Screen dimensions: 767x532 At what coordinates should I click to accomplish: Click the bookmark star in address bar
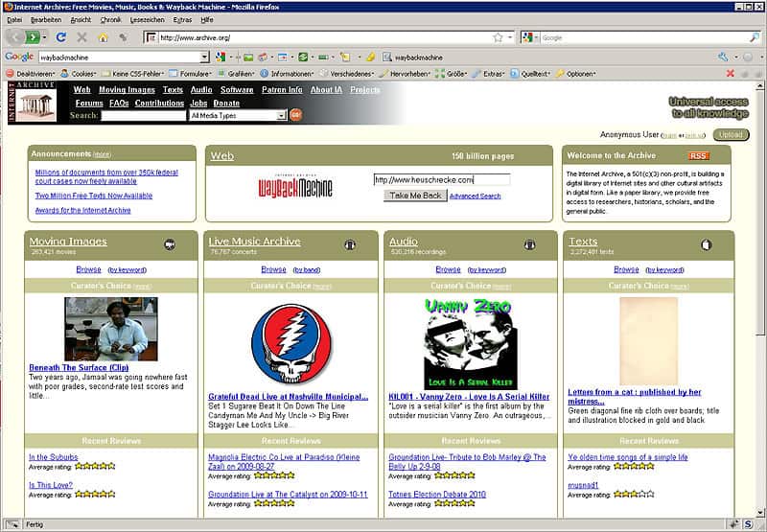tap(498, 37)
